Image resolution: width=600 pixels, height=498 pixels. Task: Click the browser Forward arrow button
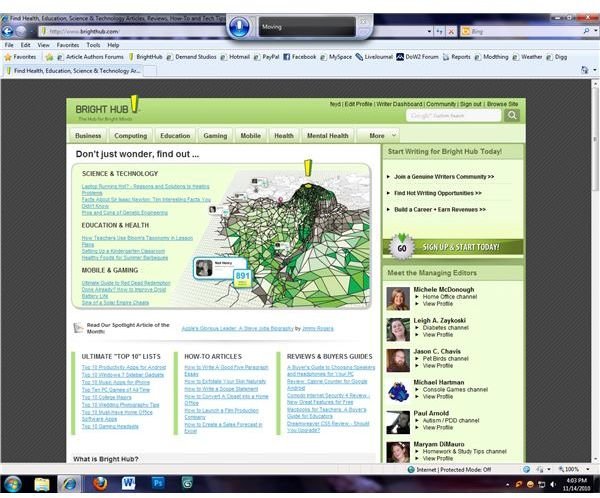point(21,32)
